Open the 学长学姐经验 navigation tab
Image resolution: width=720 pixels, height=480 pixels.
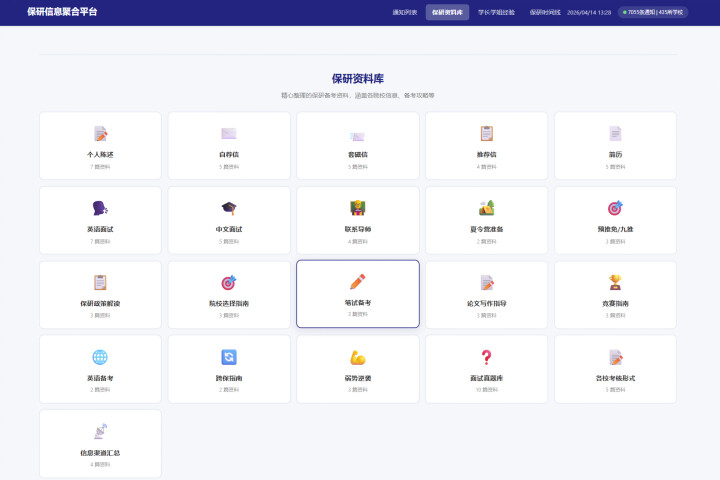point(496,13)
